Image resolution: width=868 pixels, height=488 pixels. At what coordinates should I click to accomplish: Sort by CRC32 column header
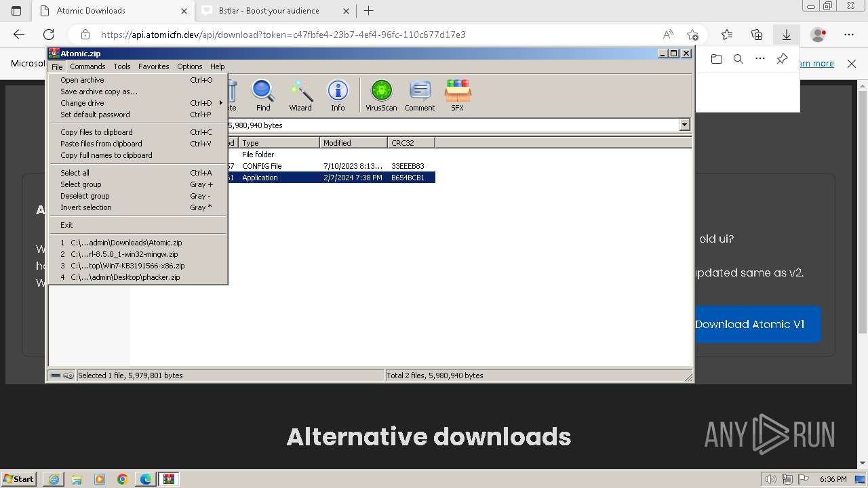[x=411, y=142]
